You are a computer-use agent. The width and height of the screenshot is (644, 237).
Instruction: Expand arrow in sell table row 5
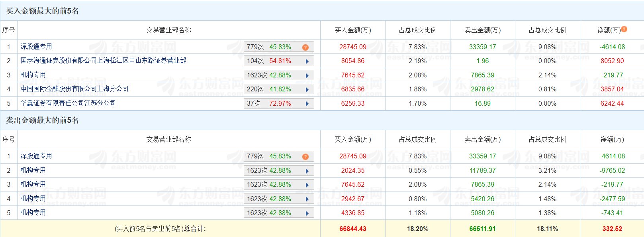[x=307, y=213]
